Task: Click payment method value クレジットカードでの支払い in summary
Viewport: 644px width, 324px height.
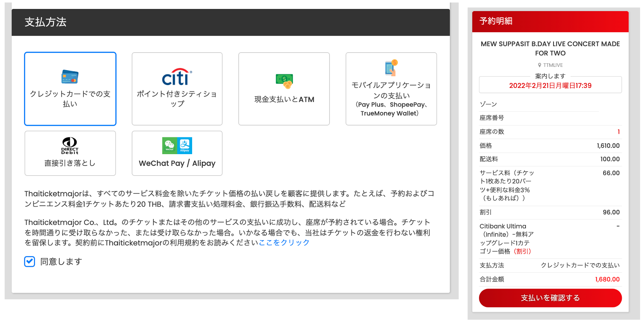Action: [580, 265]
